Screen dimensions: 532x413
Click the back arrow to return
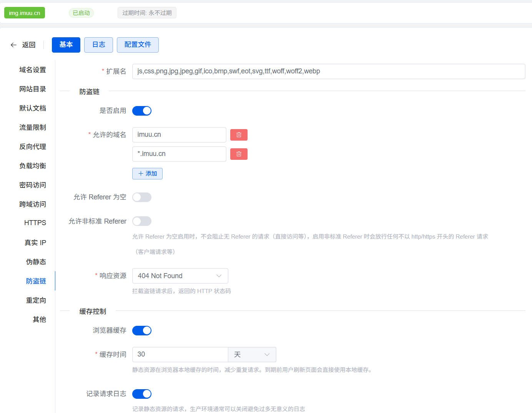[x=14, y=45]
